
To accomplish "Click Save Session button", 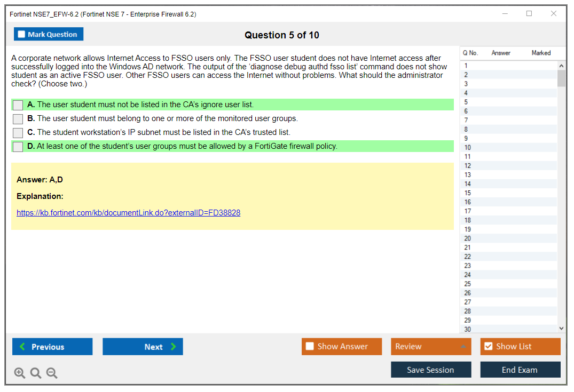I will [x=431, y=370].
